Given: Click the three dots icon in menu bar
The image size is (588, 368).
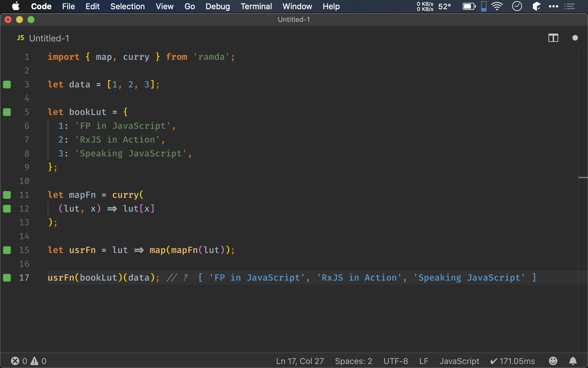Looking at the screenshot, I should [x=553, y=6].
